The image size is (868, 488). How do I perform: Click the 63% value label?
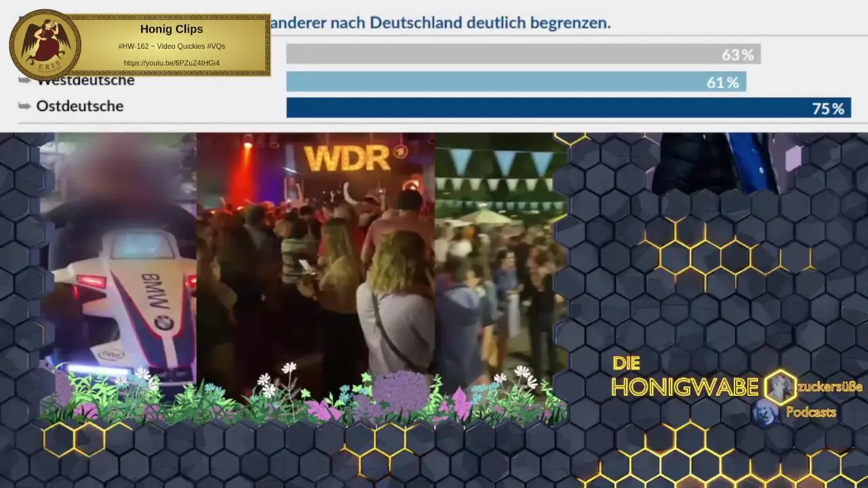coord(738,55)
